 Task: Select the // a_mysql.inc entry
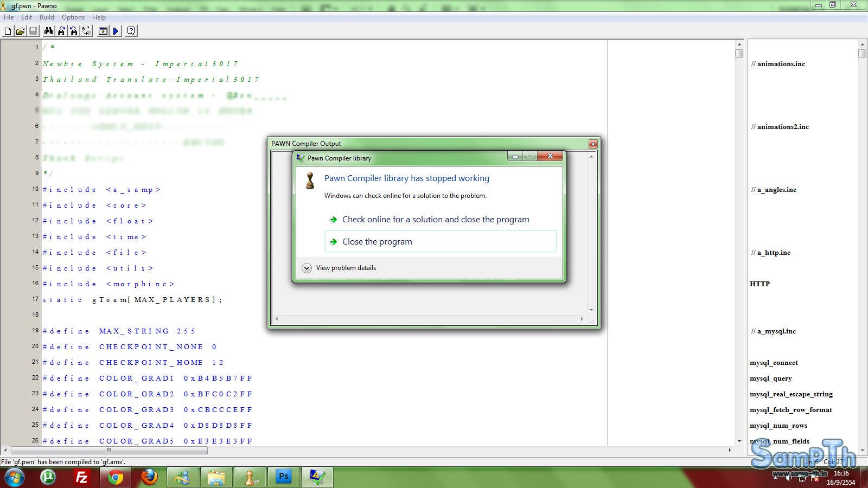point(774,331)
